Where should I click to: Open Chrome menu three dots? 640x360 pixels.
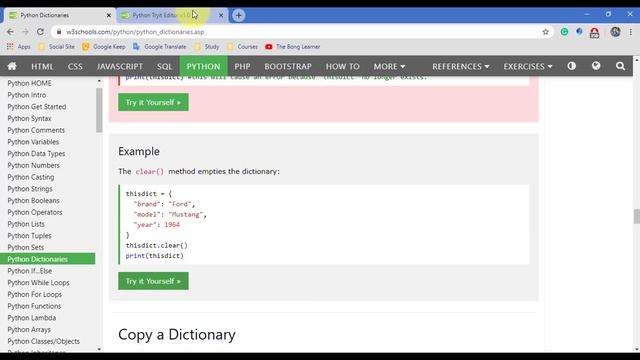click(x=631, y=32)
